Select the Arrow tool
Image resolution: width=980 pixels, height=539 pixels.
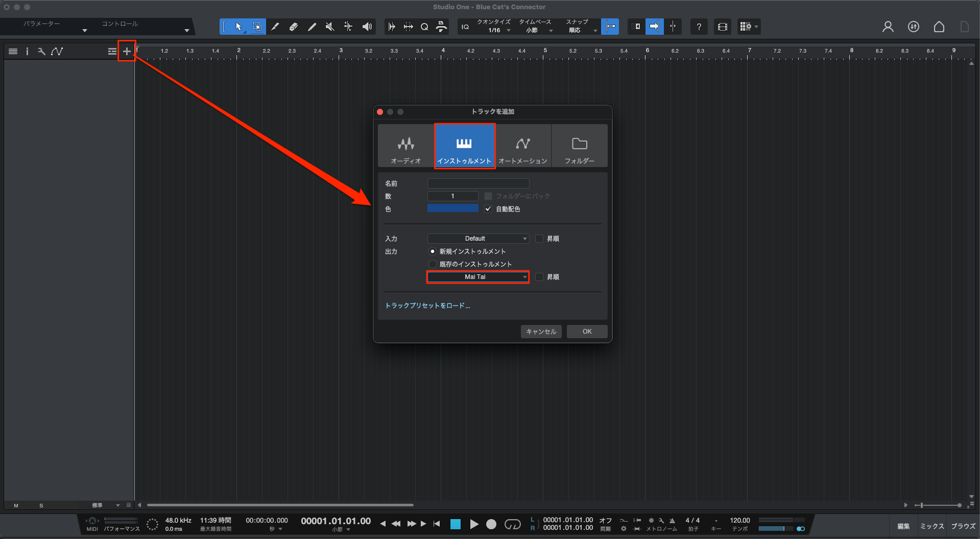point(238,27)
